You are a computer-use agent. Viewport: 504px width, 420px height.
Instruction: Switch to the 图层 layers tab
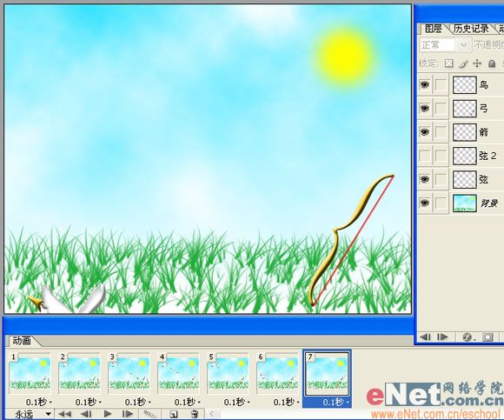click(433, 29)
